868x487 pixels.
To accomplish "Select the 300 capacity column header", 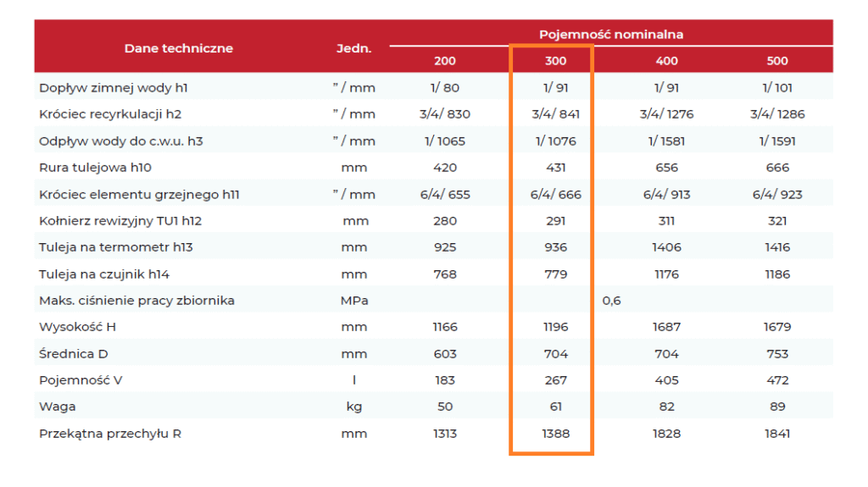I will point(556,61).
